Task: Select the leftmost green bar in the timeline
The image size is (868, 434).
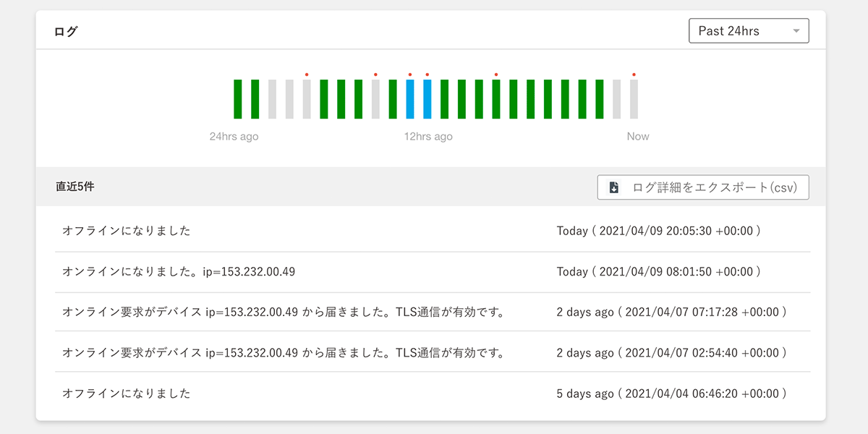Action: pos(238,99)
